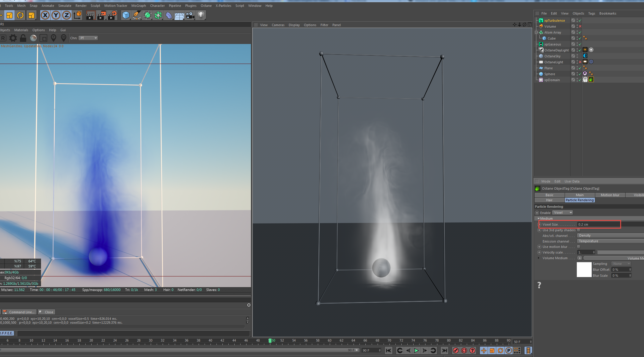Enable Use motion blur checkbox

tap(579, 247)
